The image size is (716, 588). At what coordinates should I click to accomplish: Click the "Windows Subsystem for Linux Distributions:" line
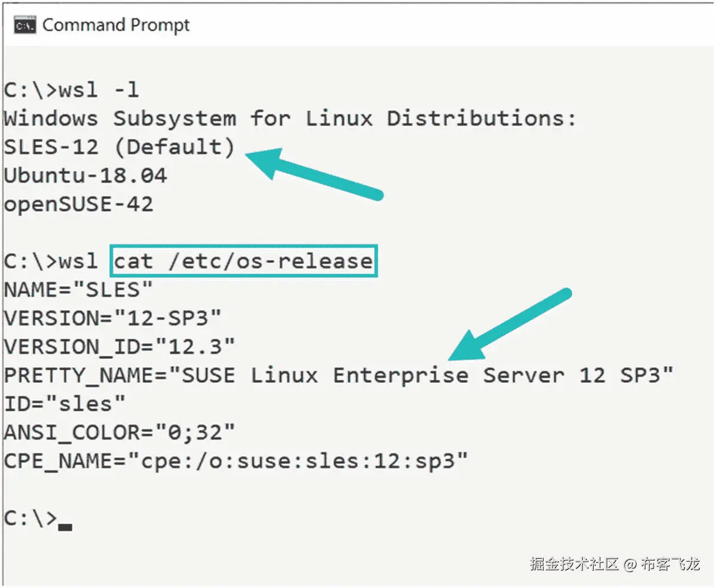tap(290, 119)
